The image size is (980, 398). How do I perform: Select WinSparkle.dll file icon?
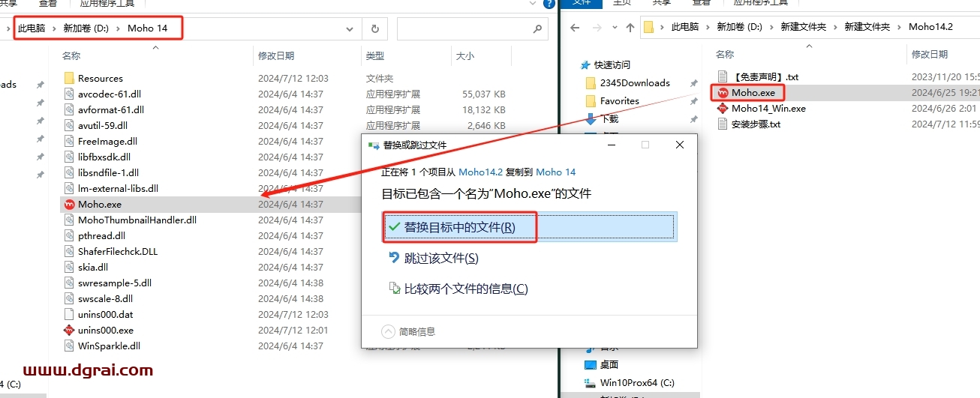(69, 346)
